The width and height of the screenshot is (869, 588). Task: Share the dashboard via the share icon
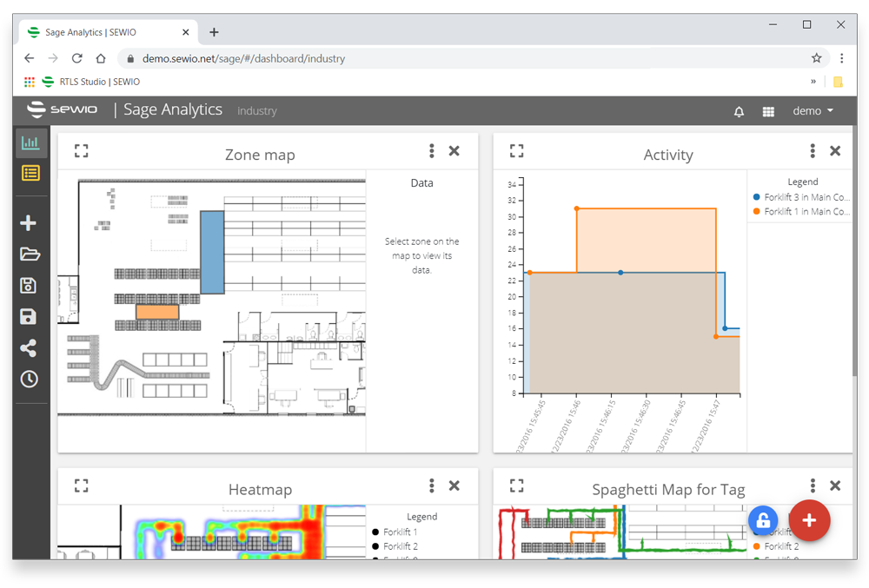(30, 347)
